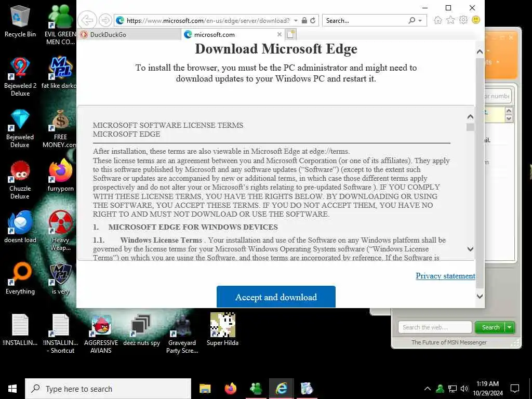The height and width of the screenshot is (399, 532).
Task: Click the magnifier search icon in IE search box
Action: (x=411, y=20)
